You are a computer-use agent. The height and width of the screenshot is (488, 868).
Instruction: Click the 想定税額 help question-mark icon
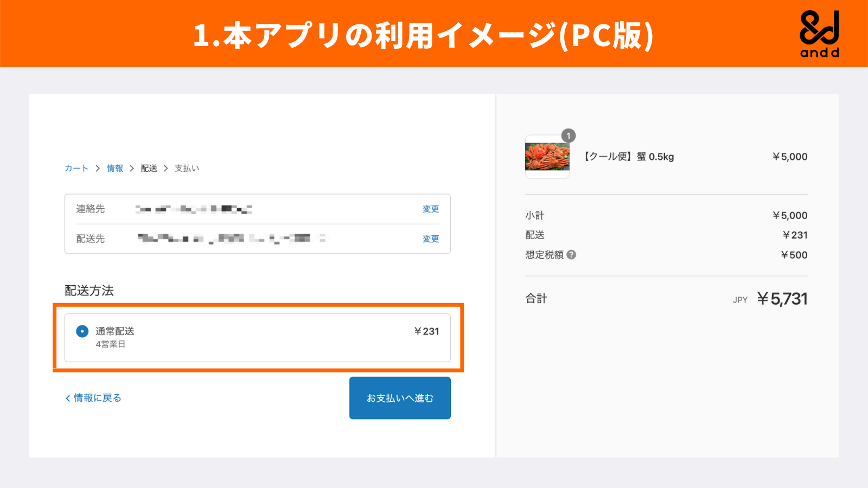(x=571, y=255)
